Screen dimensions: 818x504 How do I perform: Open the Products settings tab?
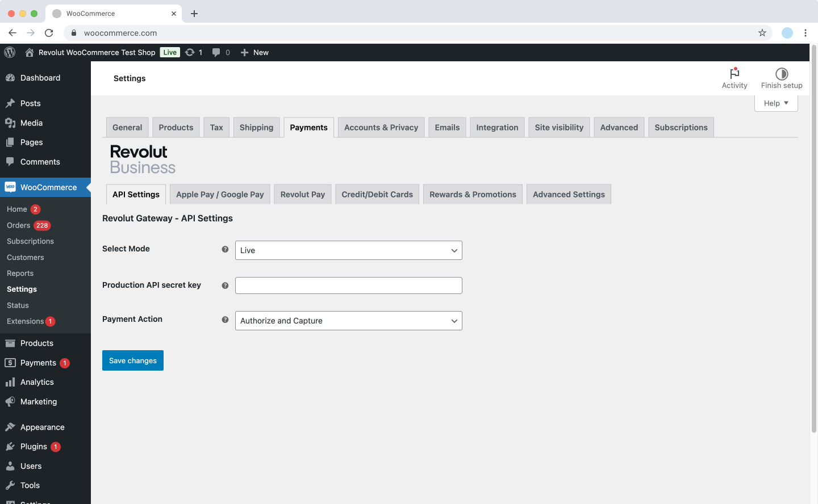coord(176,127)
